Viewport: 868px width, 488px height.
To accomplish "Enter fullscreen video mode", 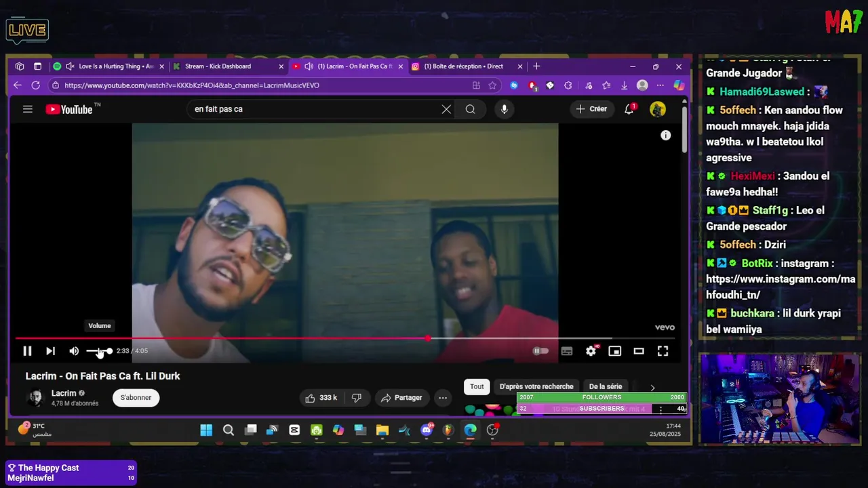I will coord(663,351).
